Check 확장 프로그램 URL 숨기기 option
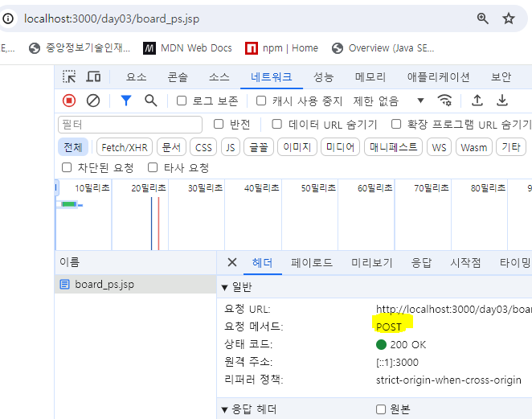The width and height of the screenshot is (532, 419). pos(396,125)
